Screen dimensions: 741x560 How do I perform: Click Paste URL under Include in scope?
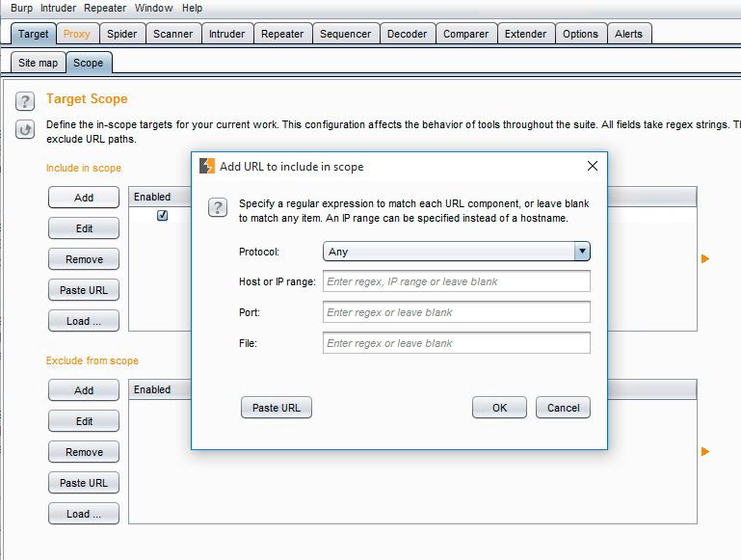tap(84, 290)
